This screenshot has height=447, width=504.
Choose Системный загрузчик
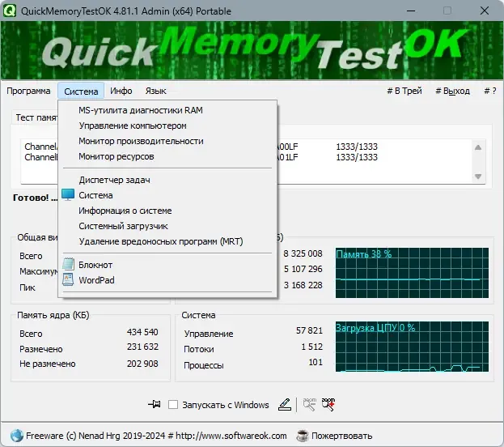167,226
